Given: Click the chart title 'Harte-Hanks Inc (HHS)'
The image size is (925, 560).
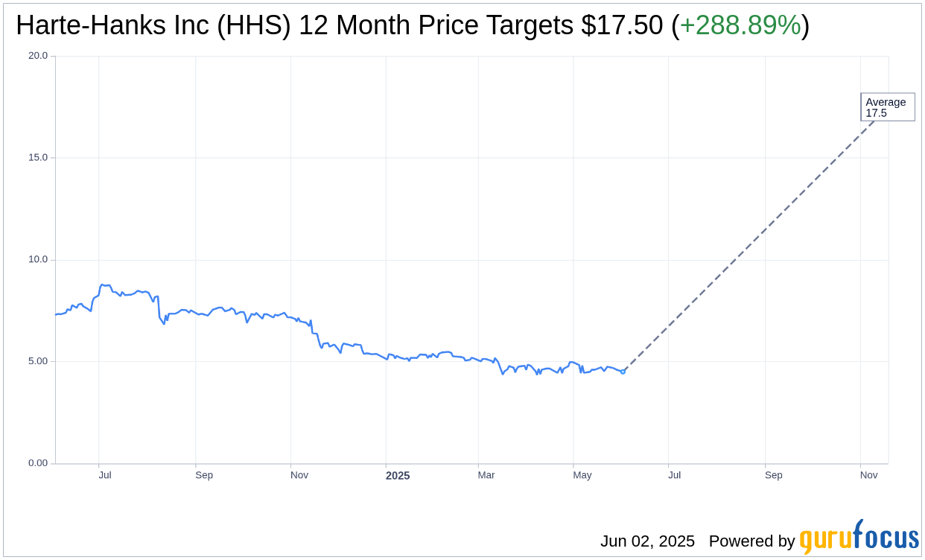Looking at the screenshot, I should 153,25.
